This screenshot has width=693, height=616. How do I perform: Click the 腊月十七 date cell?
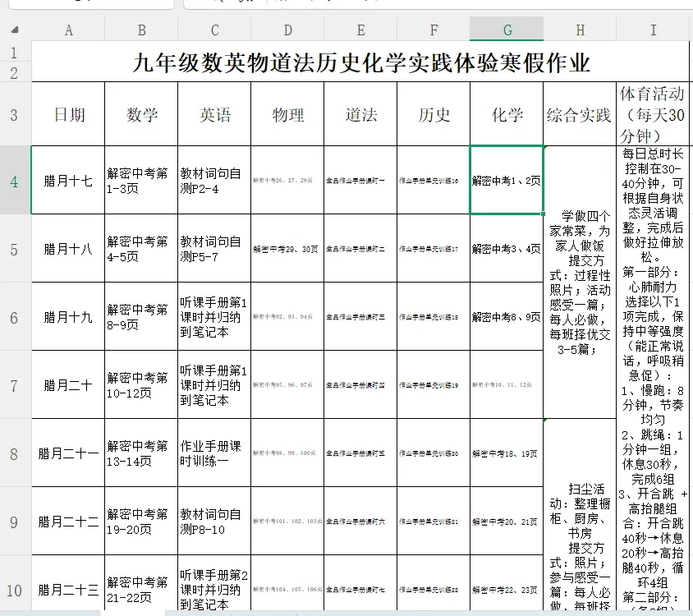[x=68, y=182]
